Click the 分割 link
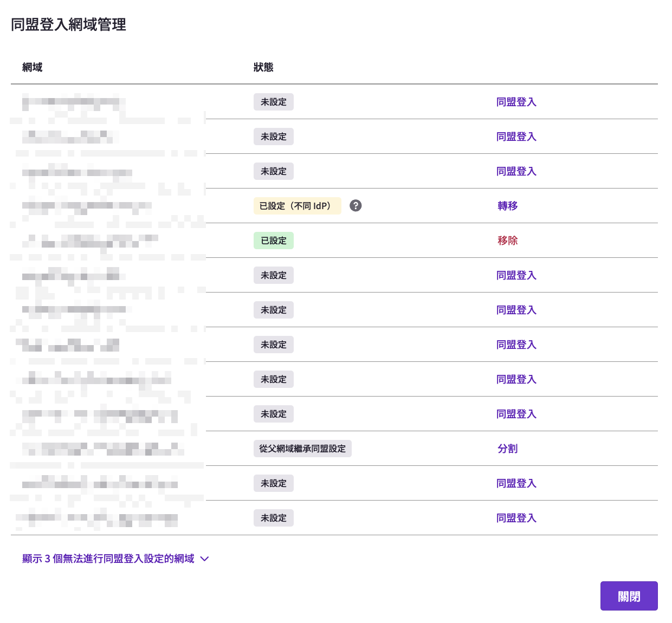The image size is (672, 623). [508, 449]
